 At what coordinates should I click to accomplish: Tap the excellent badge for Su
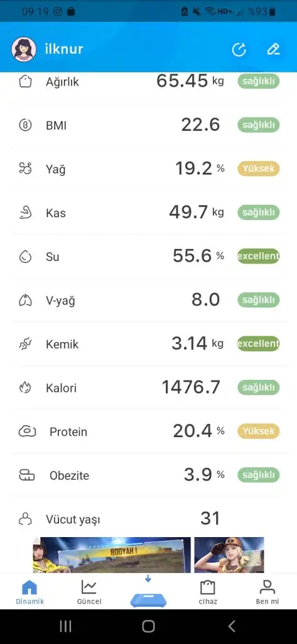pos(259,257)
